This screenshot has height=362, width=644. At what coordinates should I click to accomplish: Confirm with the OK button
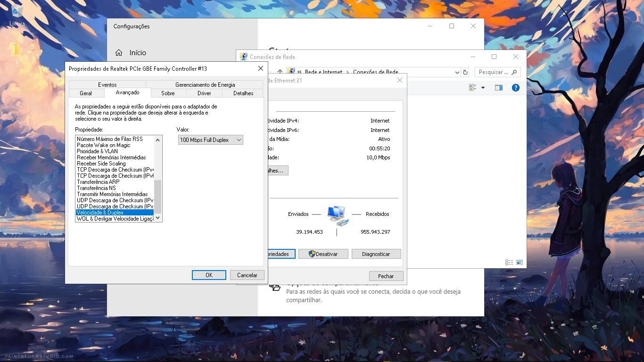pyautogui.click(x=209, y=275)
